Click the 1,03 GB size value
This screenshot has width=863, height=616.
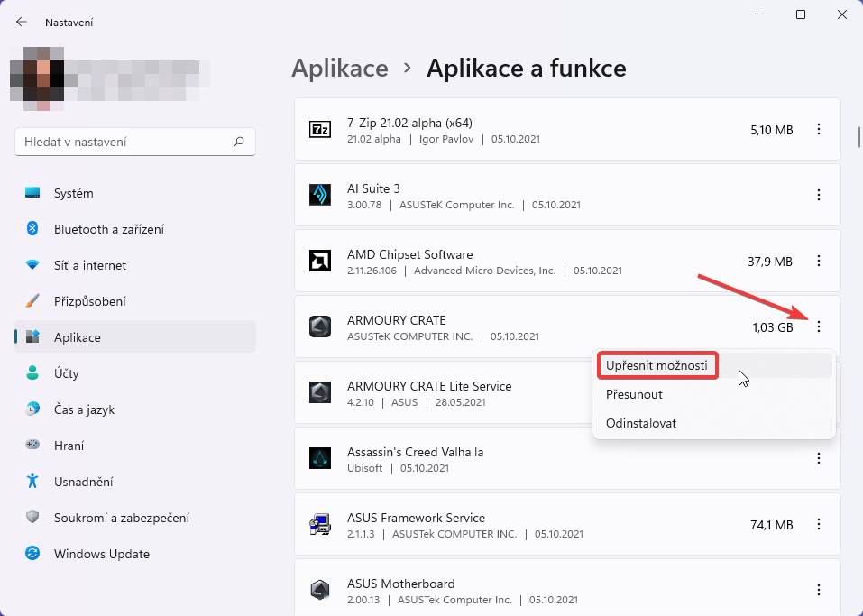pos(773,327)
